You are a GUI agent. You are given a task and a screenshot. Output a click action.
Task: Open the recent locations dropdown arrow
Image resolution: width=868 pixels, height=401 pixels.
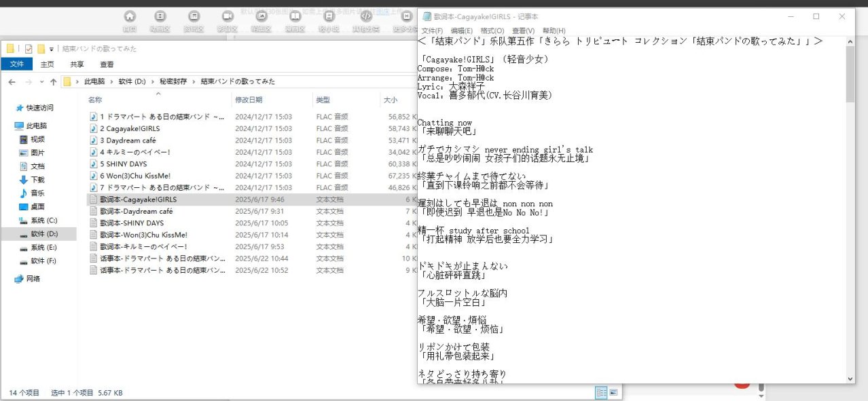point(41,82)
